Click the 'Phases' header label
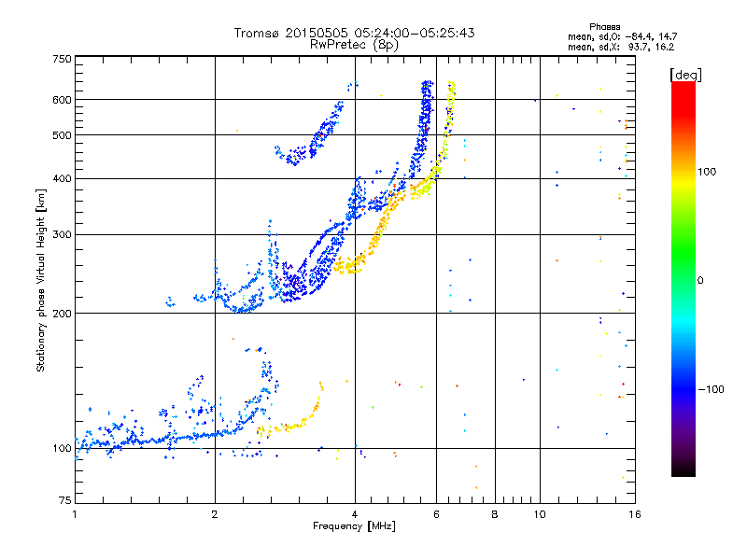This screenshot has height=560, width=747. coord(604,27)
